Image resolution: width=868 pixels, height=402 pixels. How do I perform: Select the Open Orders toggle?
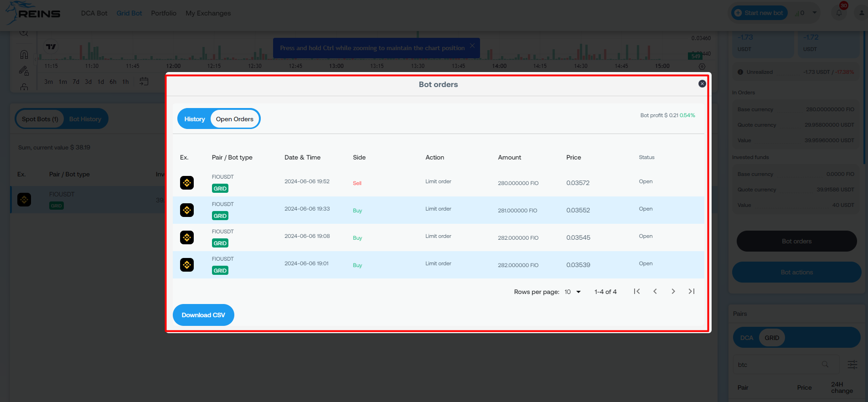234,119
